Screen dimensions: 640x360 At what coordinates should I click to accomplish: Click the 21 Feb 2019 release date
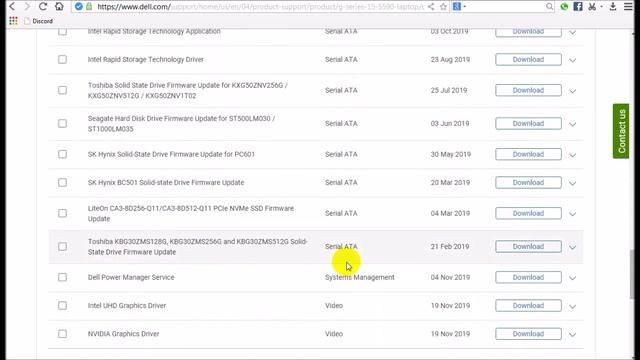point(450,247)
